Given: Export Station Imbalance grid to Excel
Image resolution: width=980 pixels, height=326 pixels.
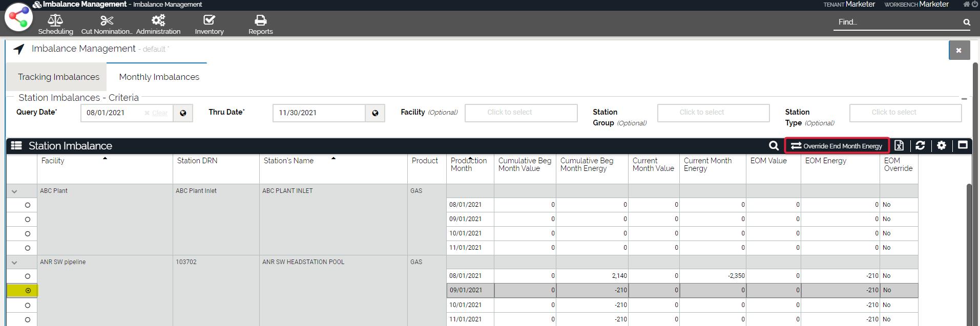Looking at the screenshot, I should [899, 146].
